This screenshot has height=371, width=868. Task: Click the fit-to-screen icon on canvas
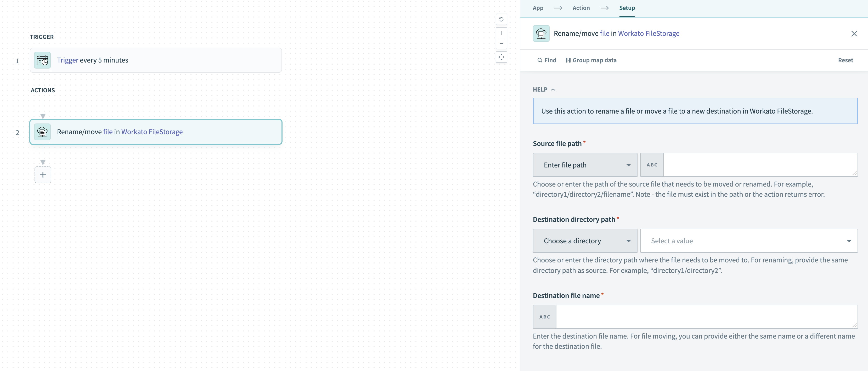500,57
